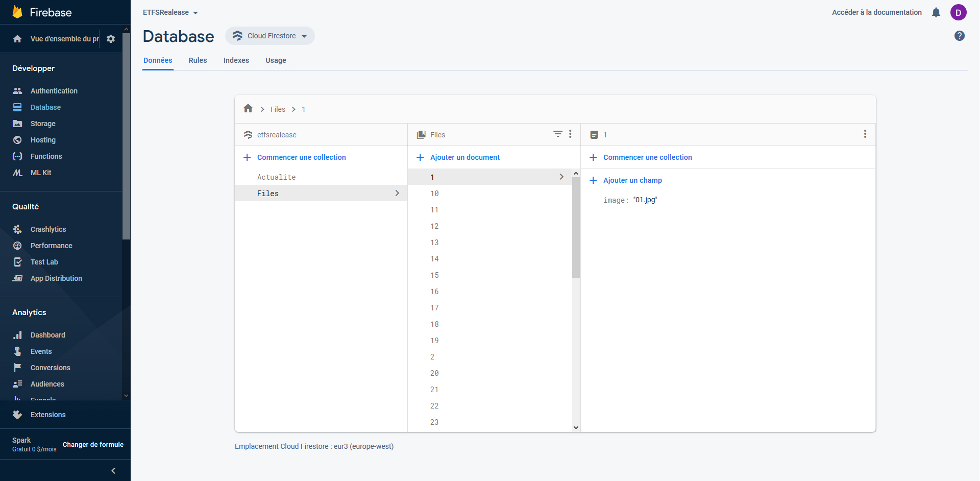Select document 15 in Files

pyautogui.click(x=489, y=275)
